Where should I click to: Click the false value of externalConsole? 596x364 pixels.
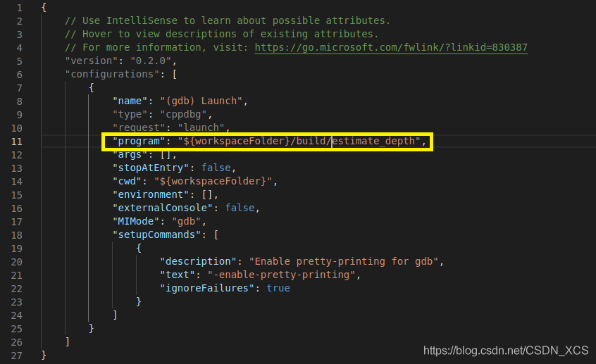coord(240,208)
